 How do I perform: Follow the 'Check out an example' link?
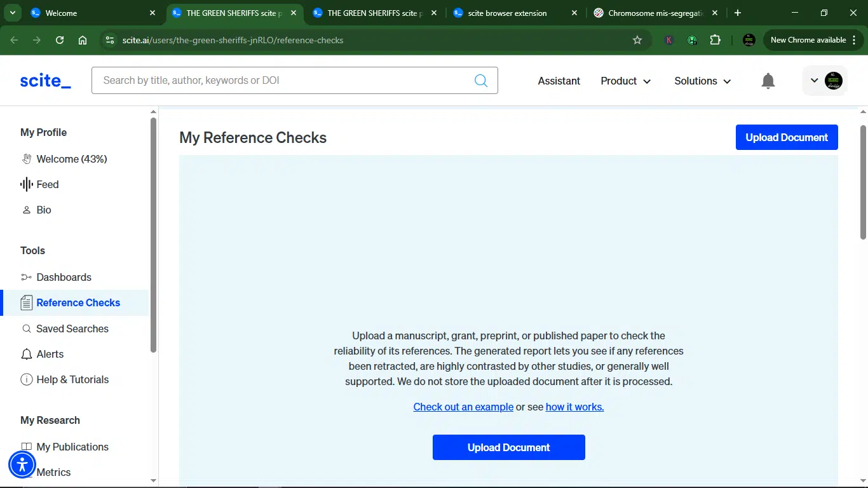point(463,407)
